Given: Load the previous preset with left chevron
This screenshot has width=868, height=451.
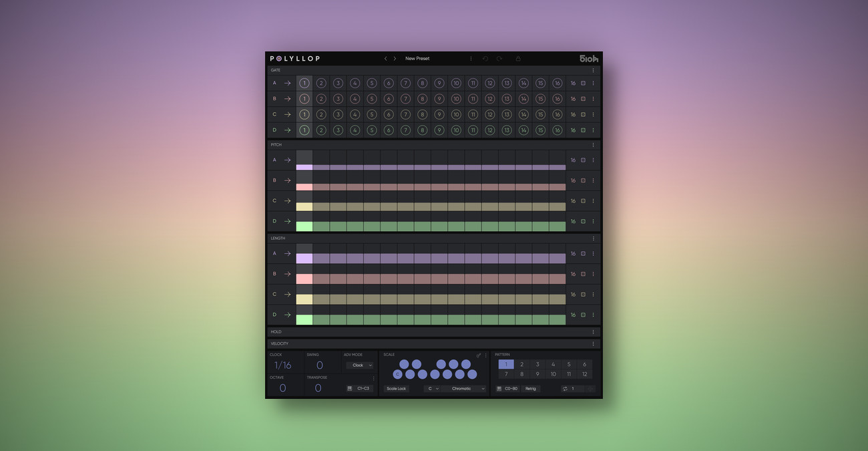Looking at the screenshot, I should (x=385, y=59).
